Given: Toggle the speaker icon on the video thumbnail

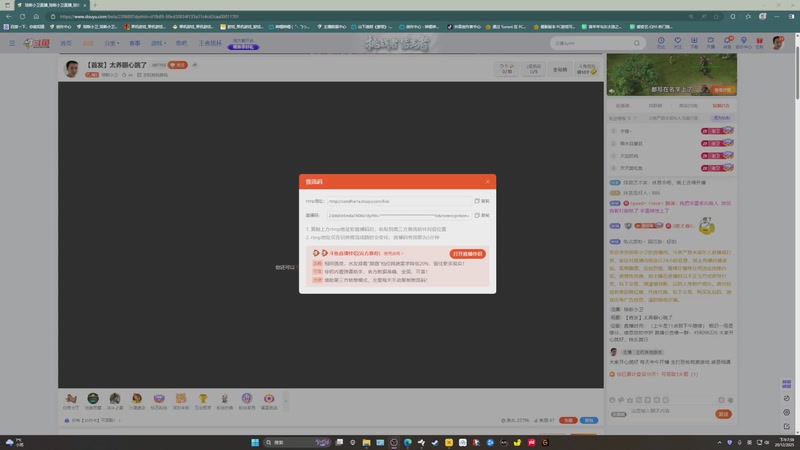Looking at the screenshot, I should click(612, 91).
